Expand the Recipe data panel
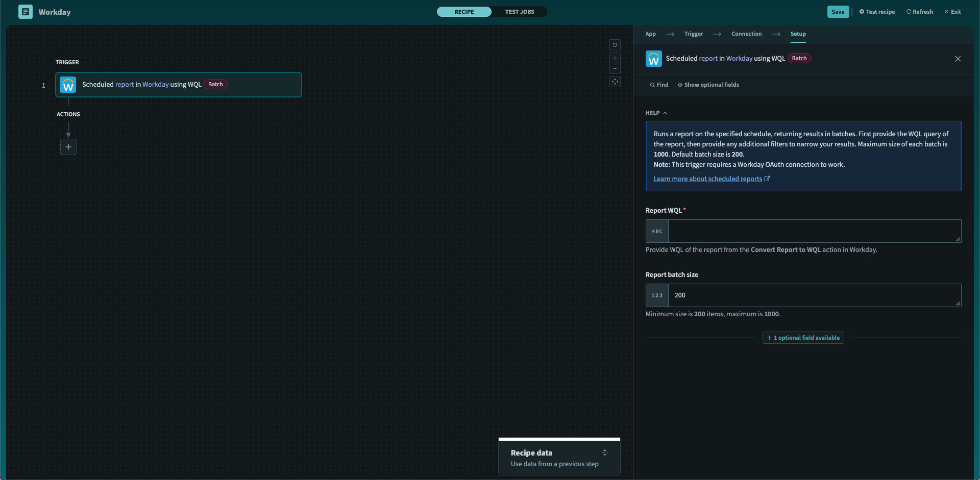 pos(605,452)
